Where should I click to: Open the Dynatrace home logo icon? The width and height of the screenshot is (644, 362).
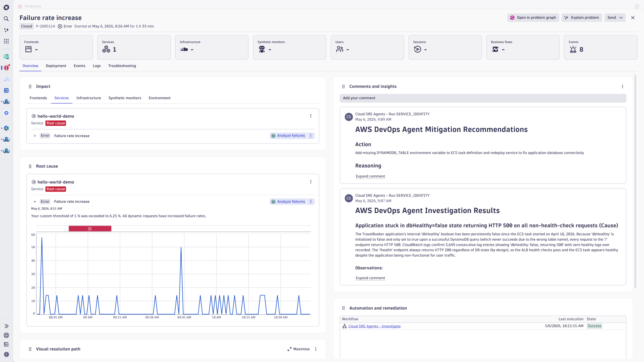6,8
